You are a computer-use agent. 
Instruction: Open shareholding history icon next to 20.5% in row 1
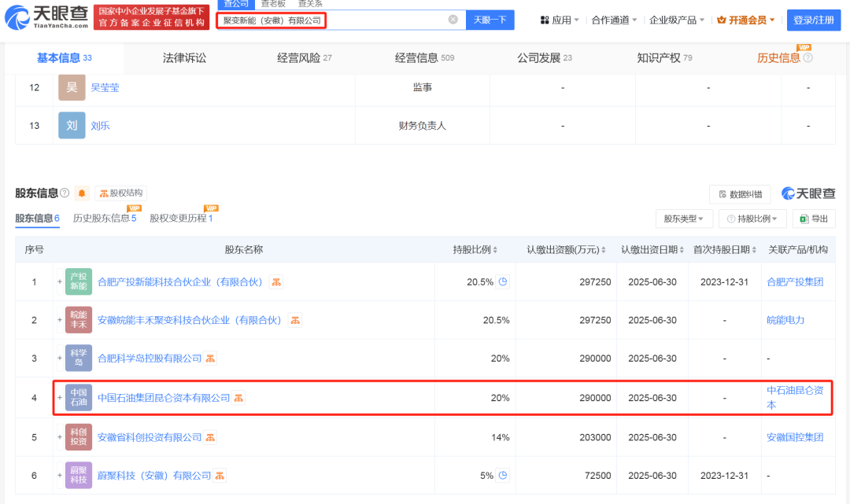[503, 281]
